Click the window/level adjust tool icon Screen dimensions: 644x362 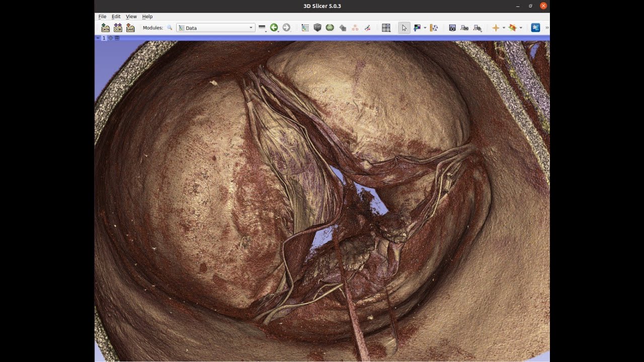tap(417, 28)
